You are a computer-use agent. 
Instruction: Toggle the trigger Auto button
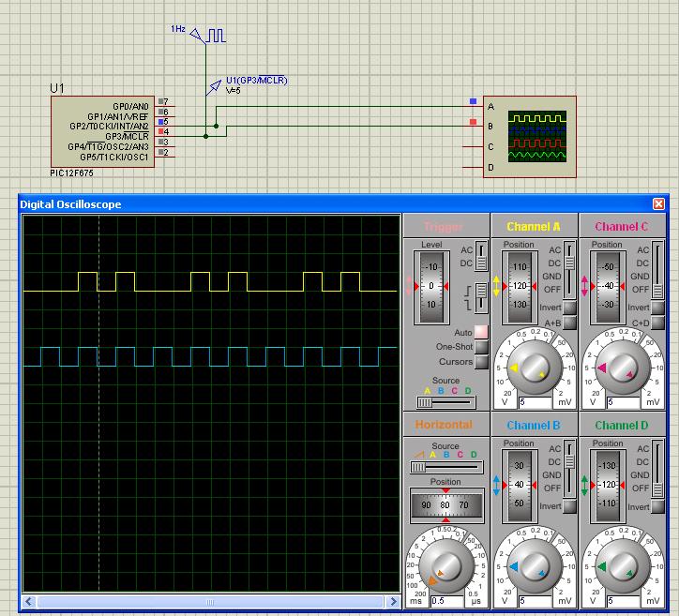coord(481,332)
